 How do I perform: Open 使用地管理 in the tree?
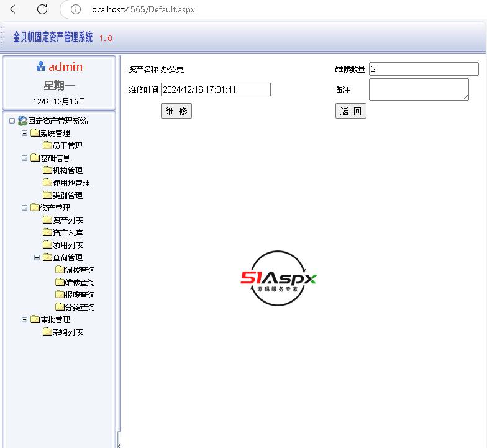(71, 183)
